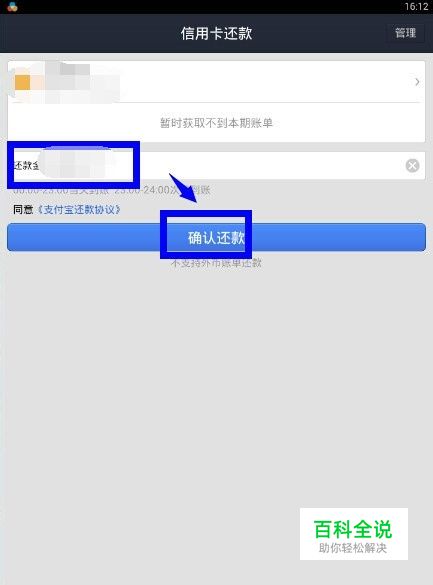This screenshot has width=433, height=585.
Task: Clear the repayment amount with the X icon
Action: coord(412,166)
